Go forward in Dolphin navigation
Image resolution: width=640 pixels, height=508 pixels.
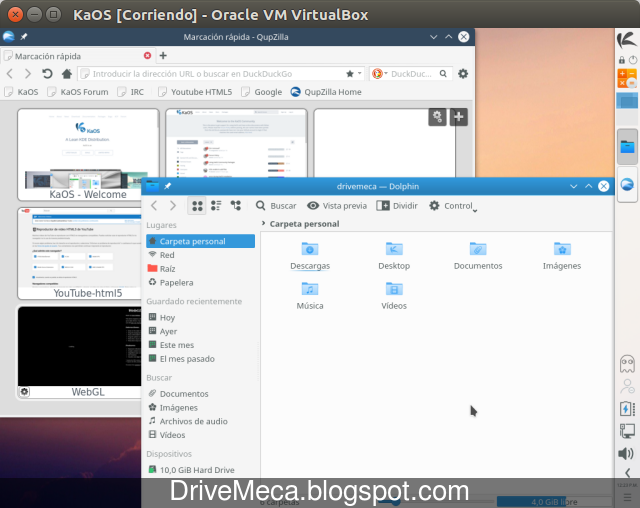click(173, 206)
